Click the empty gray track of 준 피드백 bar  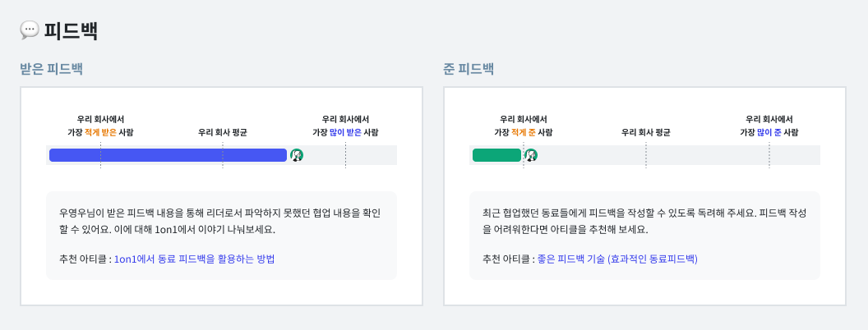tap(707, 155)
